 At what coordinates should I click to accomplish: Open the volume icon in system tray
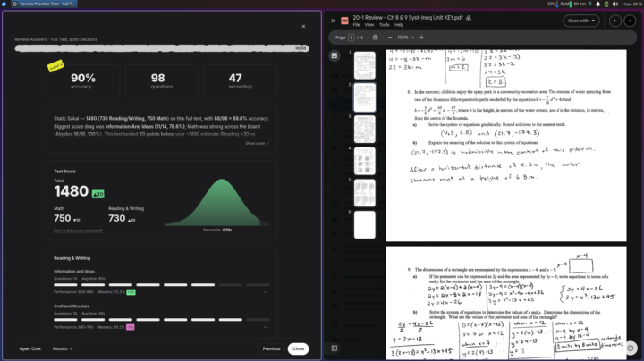tap(614, 4)
